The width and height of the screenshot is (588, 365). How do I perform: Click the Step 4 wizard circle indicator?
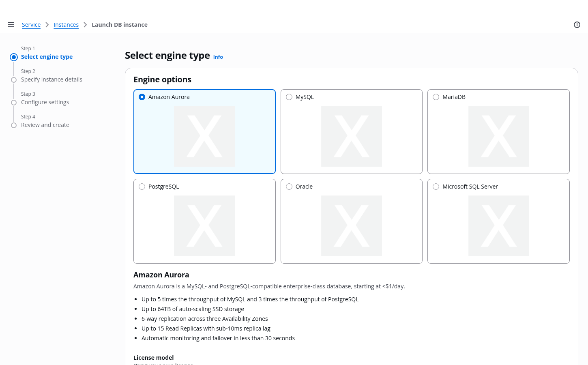[x=14, y=125]
